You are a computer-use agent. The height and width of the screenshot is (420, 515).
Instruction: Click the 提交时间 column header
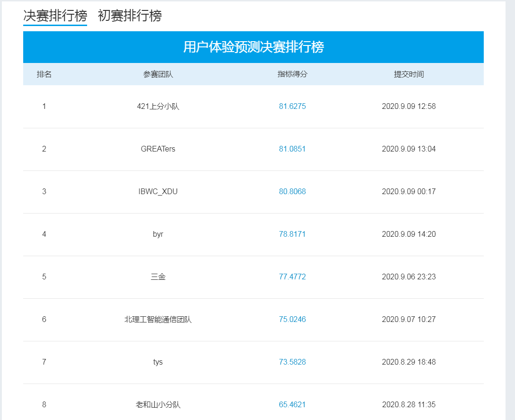(x=408, y=74)
